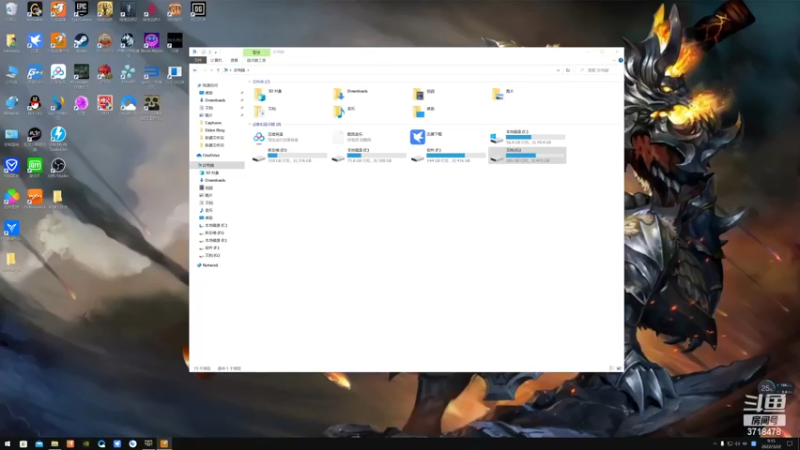Open the WeGame desktop shortcut

coord(35,11)
